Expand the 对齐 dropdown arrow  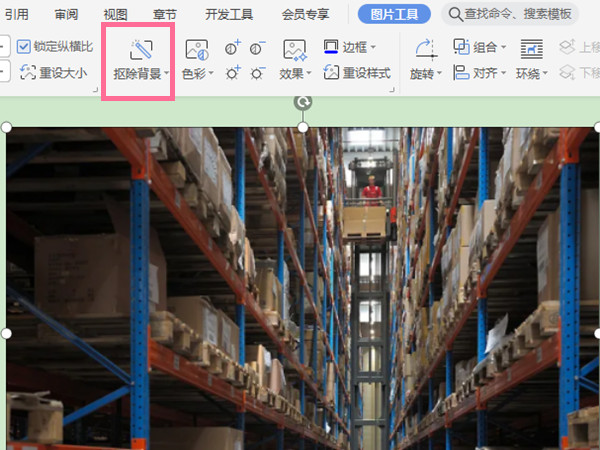pyautogui.click(x=503, y=73)
